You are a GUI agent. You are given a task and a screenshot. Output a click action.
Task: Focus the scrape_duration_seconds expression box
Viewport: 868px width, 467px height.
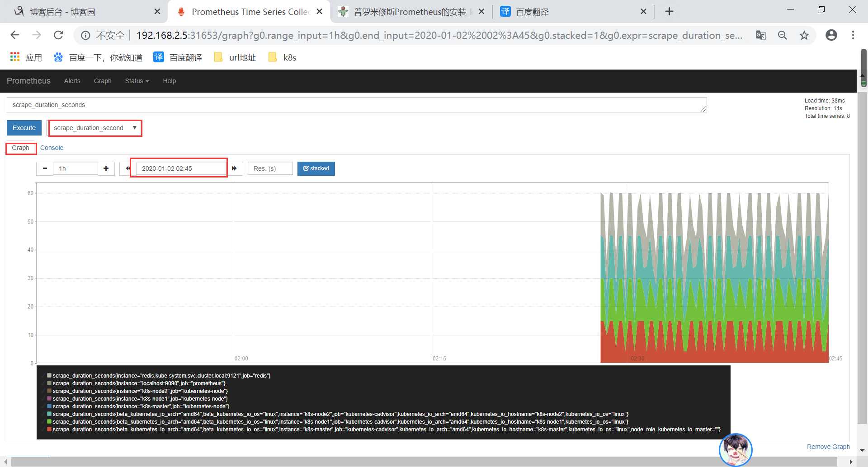tap(357, 105)
